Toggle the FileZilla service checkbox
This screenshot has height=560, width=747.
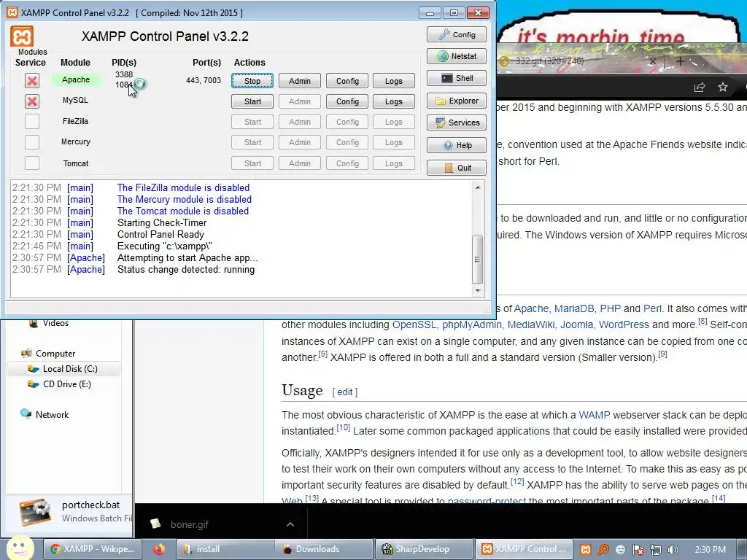click(32, 122)
